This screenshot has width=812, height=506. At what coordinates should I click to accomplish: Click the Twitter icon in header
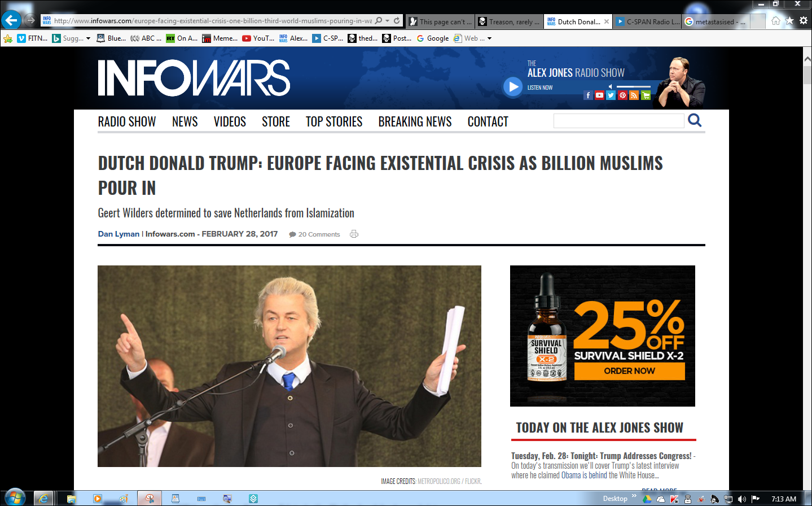click(611, 95)
